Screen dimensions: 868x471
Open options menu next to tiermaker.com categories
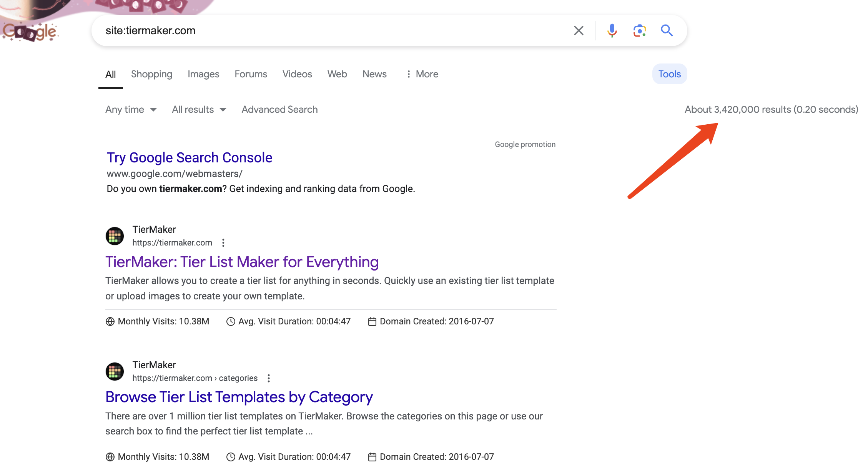click(269, 378)
